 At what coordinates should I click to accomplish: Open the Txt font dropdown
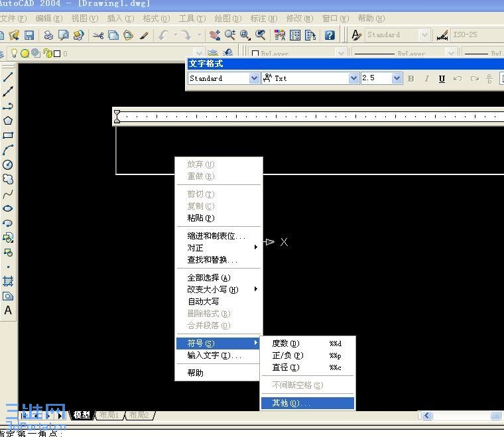coord(353,78)
